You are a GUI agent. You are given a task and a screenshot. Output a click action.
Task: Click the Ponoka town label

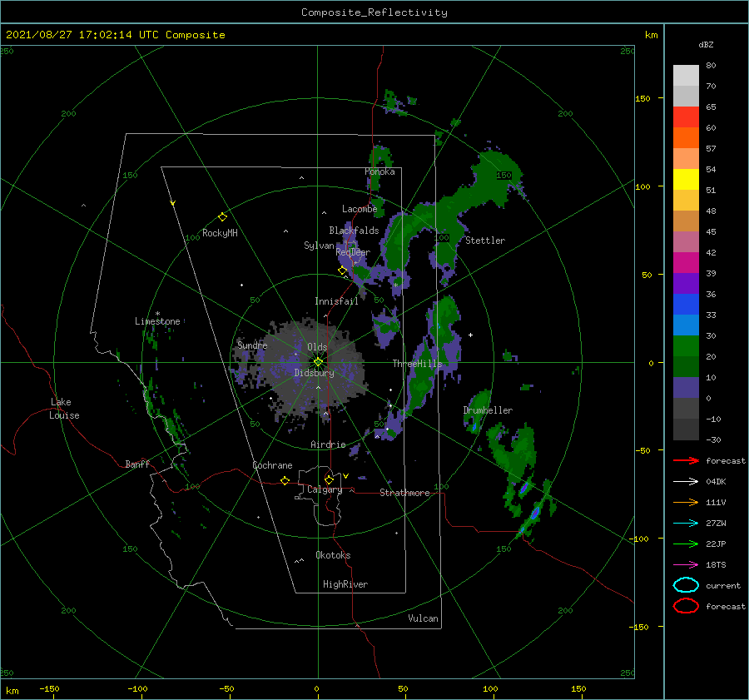(x=379, y=171)
